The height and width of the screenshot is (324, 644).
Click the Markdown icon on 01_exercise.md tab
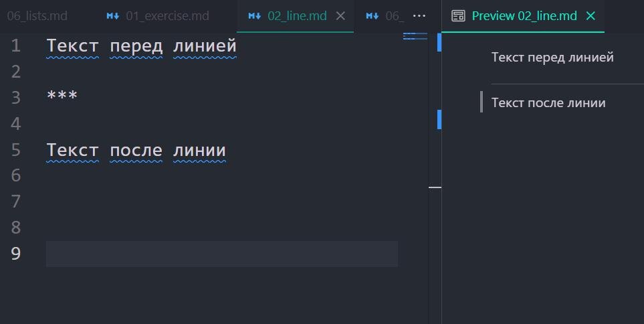click(x=113, y=16)
